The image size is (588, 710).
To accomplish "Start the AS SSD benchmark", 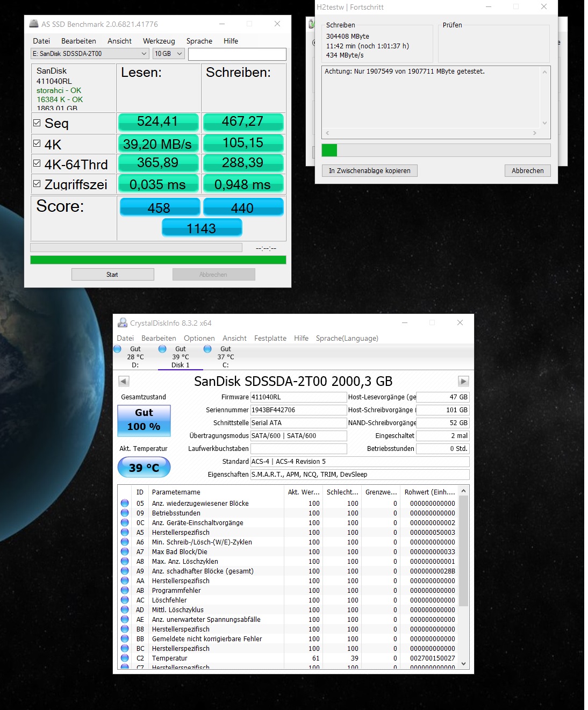I will click(x=113, y=274).
